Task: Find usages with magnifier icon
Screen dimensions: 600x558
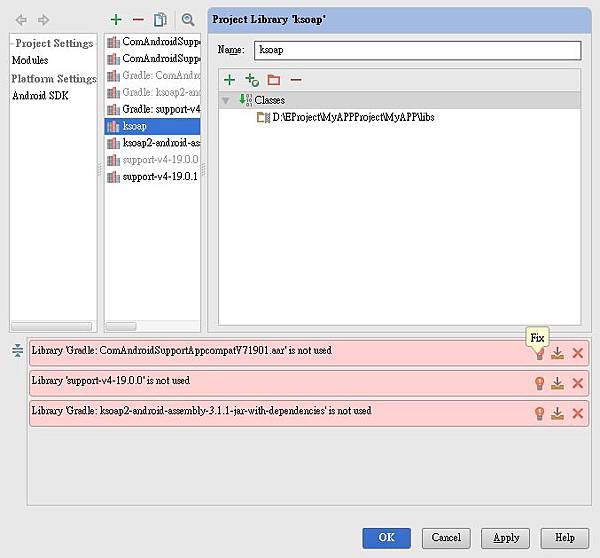Action: 188,20
